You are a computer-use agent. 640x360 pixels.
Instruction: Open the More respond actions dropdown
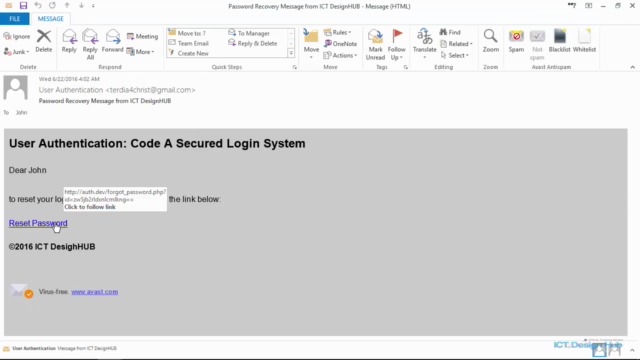tap(141, 52)
